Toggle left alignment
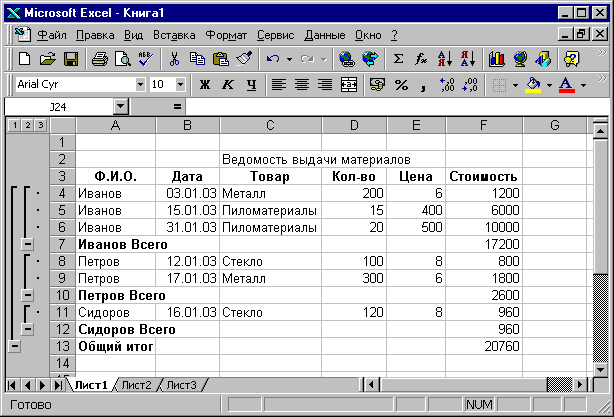 pos(278,85)
